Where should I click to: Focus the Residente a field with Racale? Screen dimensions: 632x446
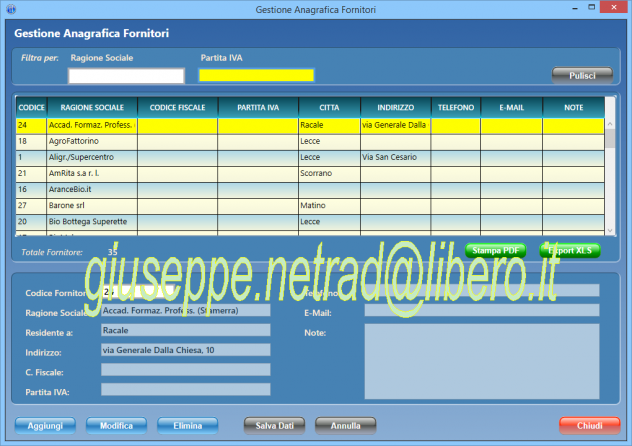(185, 330)
